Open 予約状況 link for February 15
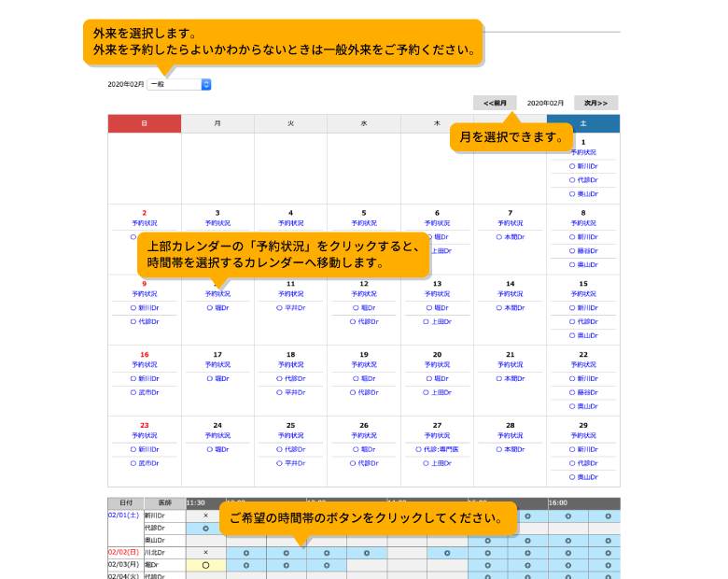 [583, 294]
